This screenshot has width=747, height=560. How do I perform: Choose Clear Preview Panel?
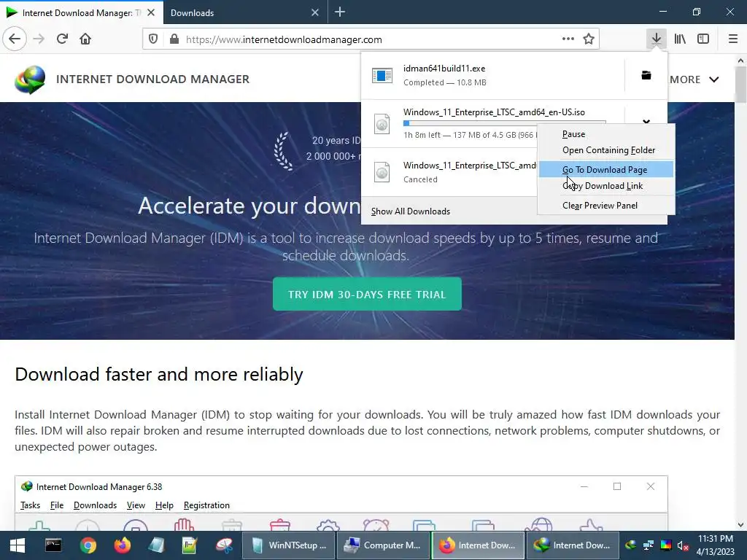pyautogui.click(x=606, y=205)
